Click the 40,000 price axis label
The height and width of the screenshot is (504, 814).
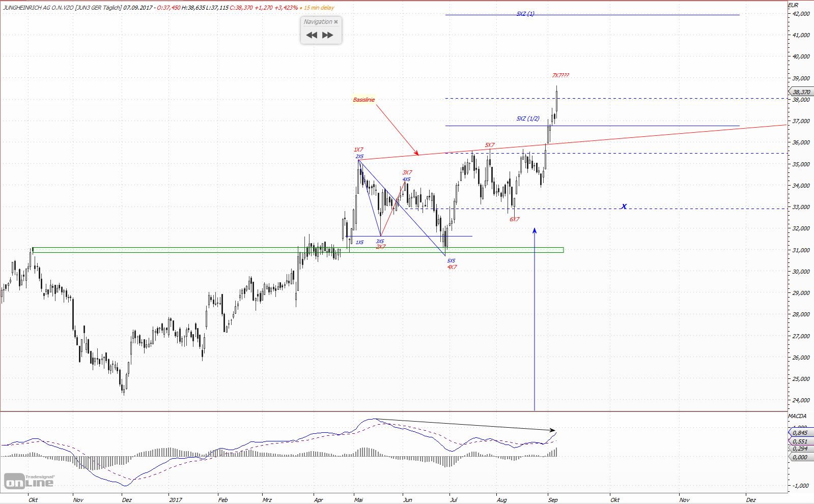(801, 56)
